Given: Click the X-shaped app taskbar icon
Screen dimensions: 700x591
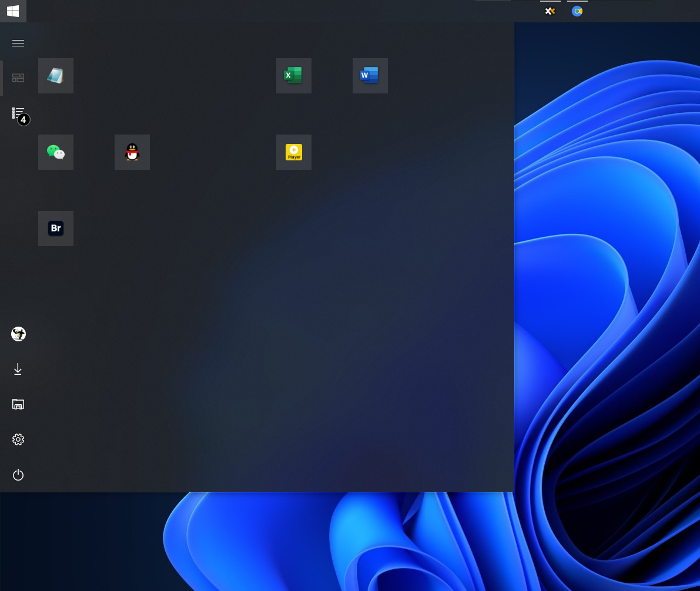Looking at the screenshot, I should [550, 11].
